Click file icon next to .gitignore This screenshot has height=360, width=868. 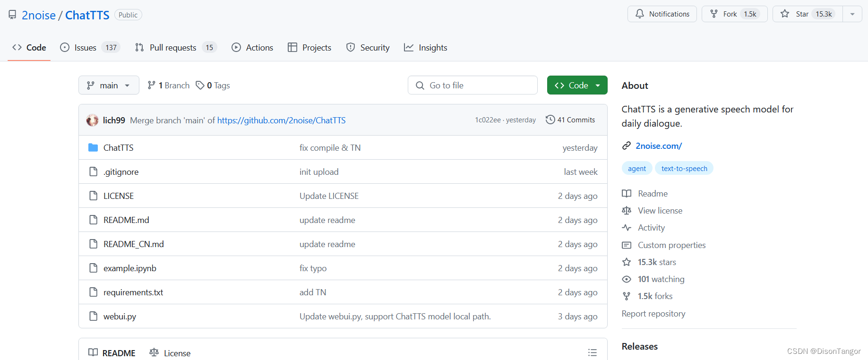[x=93, y=172]
